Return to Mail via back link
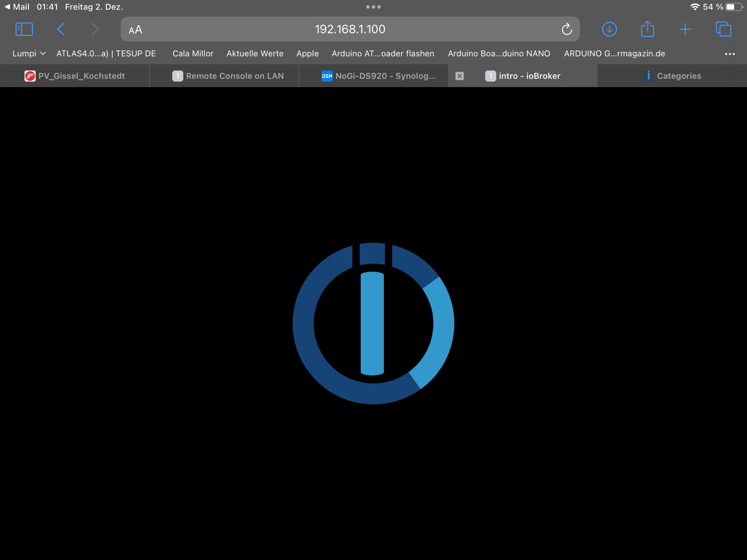Screen dimensions: 747x560 point(17,7)
